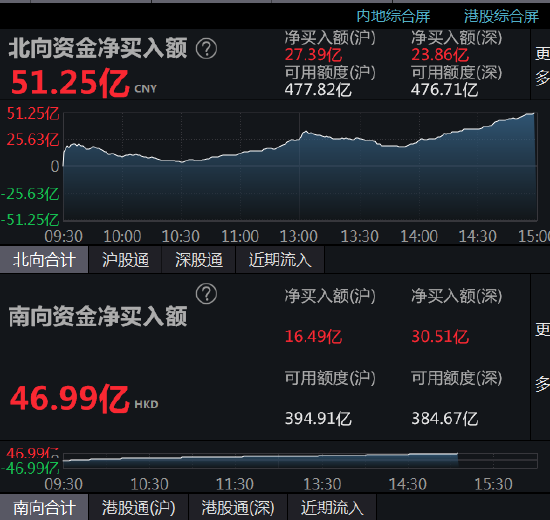
Task: Switch to 港股通(深) tab
Action: pos(238,507)
